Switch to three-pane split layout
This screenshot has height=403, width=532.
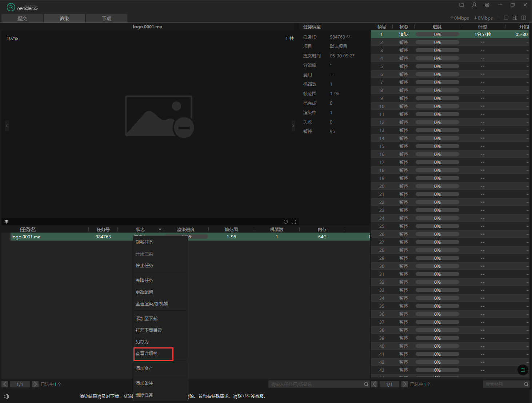pyautogui.click(x=515, y=18)
